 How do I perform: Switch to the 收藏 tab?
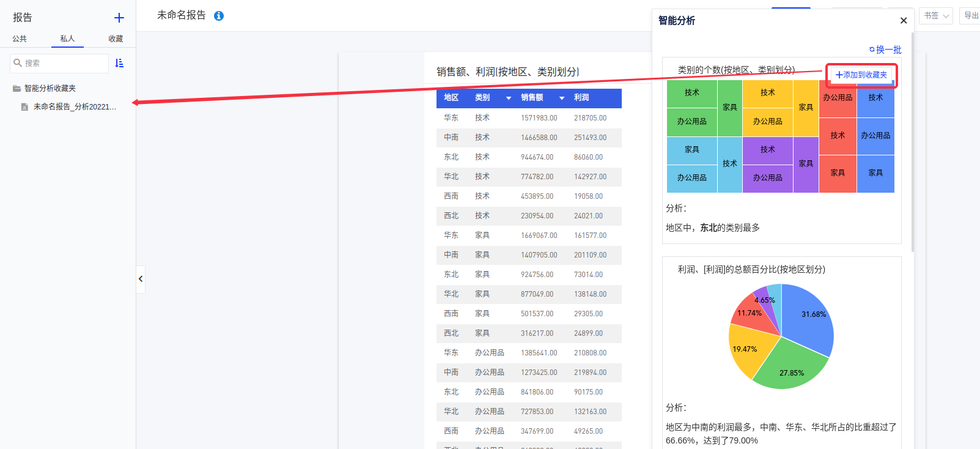[x=116, y=39]
